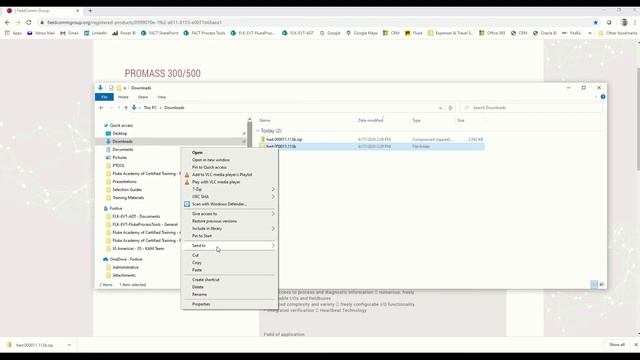
Task: Sort by the Date modified column
Action: [x=370, y=121]
